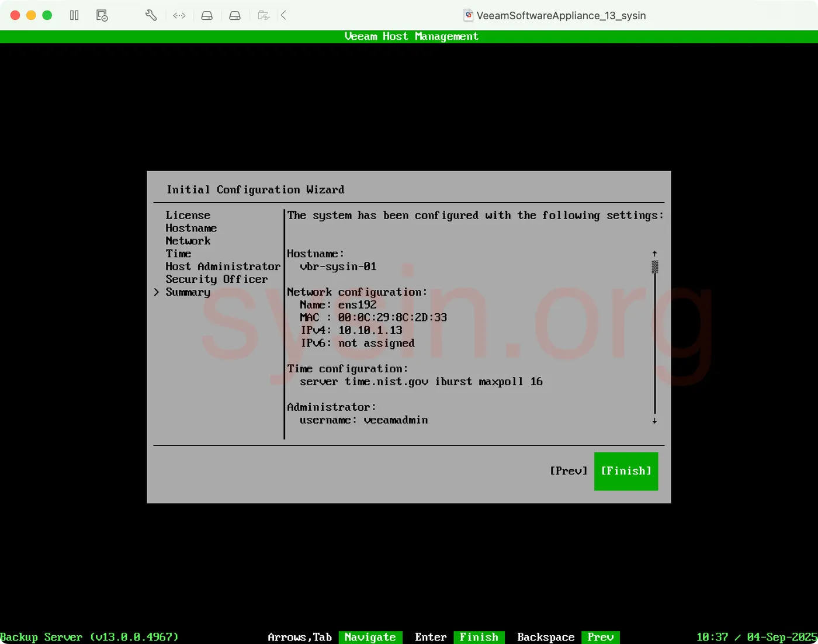Click the Prev hint in bottom bar

[x=600, y=637]
